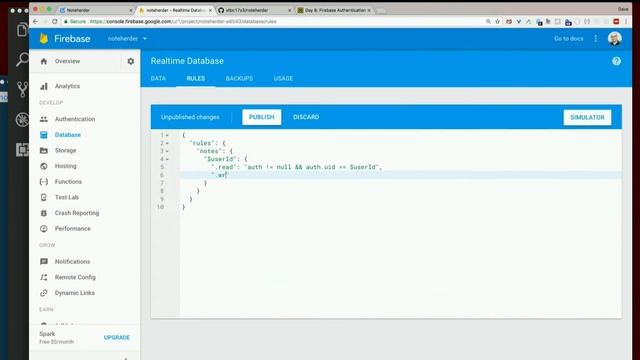Open project settings gear icon
Screen dimensions: 640x360
click(x=131, y=61)
